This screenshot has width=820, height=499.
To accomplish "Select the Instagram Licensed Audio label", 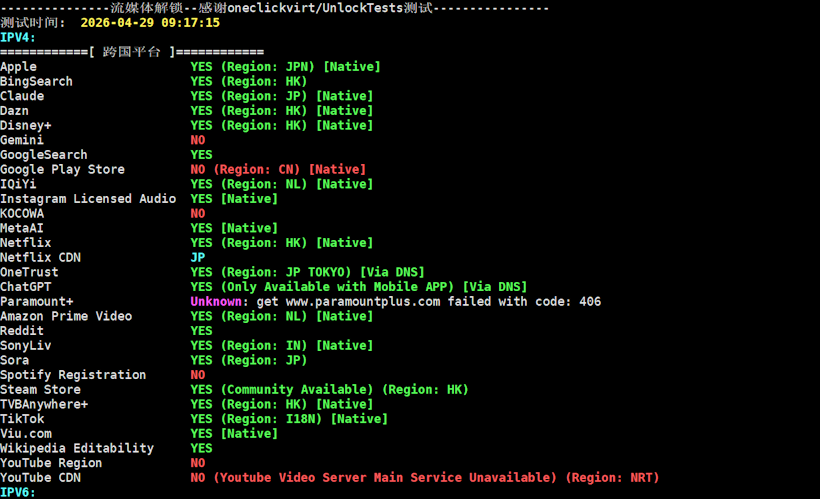I will point(88,199).
